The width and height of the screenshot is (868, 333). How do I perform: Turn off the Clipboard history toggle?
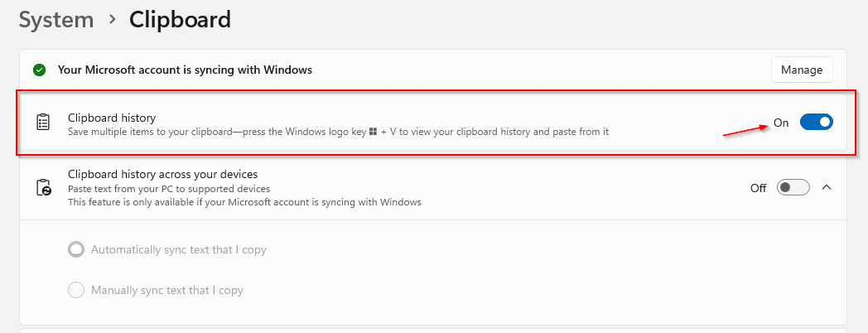coord(816,123)
